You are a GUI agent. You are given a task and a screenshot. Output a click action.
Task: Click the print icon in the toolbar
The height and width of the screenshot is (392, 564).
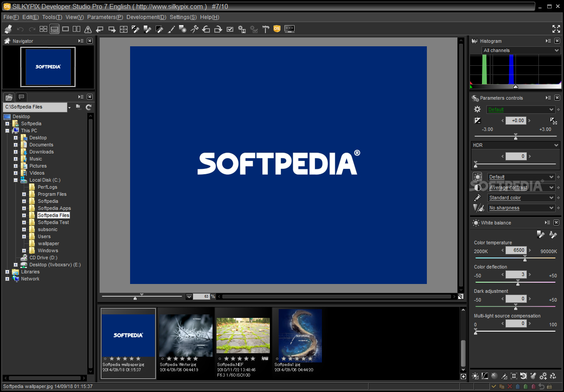[x=8, y=29]
